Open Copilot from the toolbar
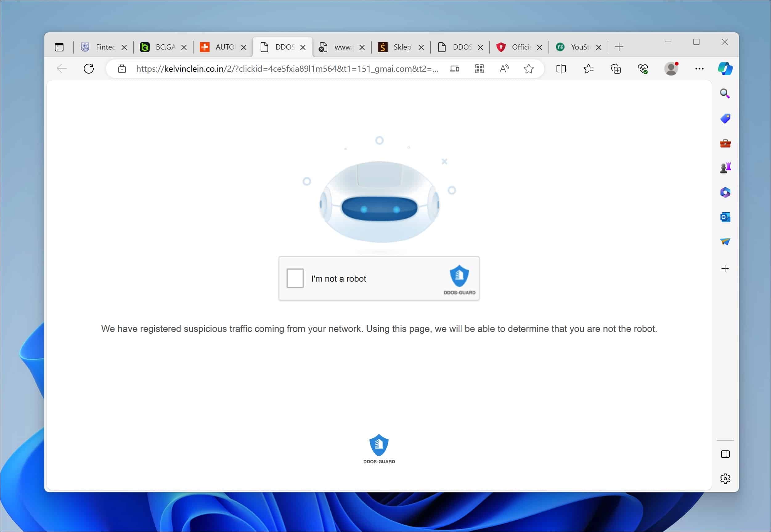 coord(725,69)
